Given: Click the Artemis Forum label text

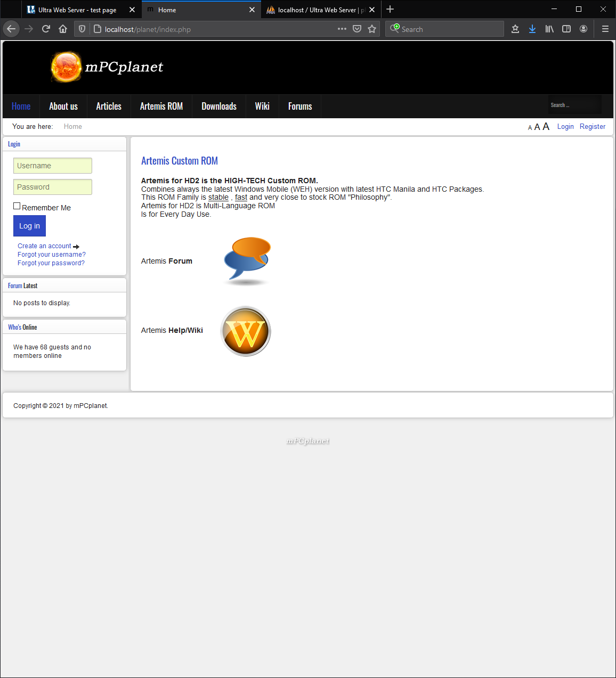Looking at the screenshot, I should 167,261.
